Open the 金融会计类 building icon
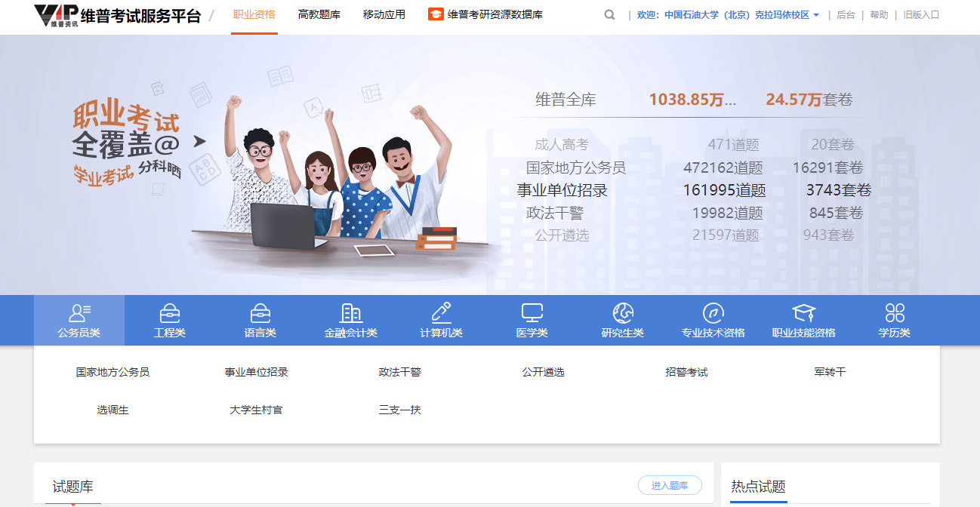980x507 pixels. pyautogui.click(x=351, y=313)
